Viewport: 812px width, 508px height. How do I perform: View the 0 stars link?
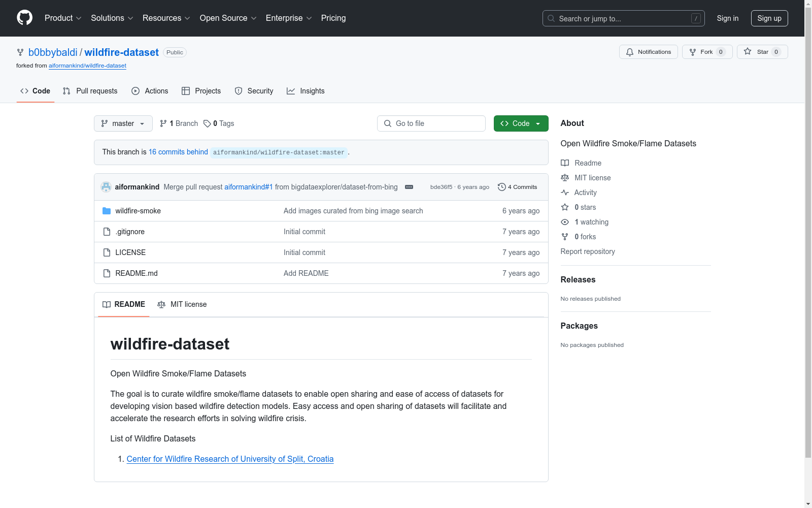(x=579, y=207)
